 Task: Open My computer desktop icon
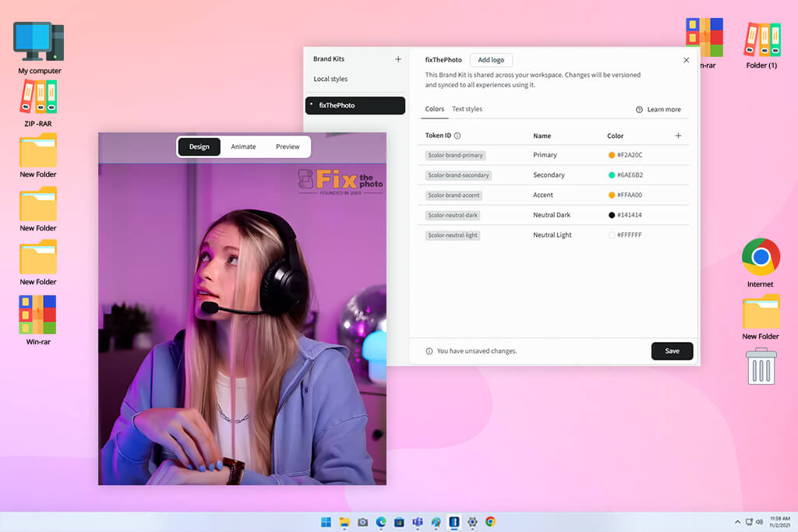(39, 48)
